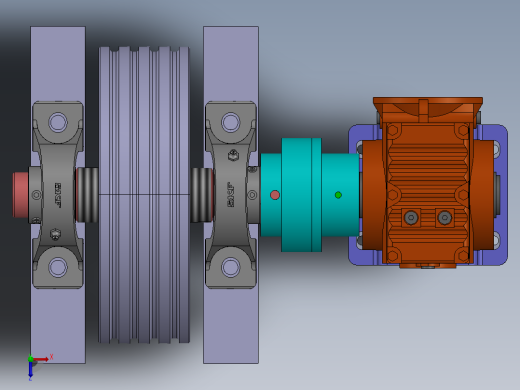Click the red X axis arrow of the triad
This screenshot has height=390, width=520.
pos(41,359)
